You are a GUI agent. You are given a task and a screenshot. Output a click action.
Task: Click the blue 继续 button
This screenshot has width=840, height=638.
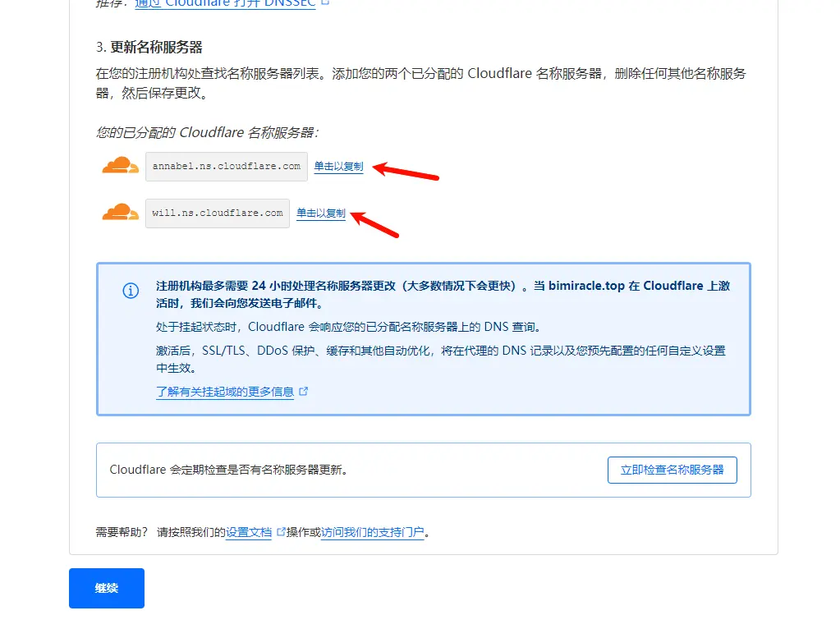[x=107, y=588]
